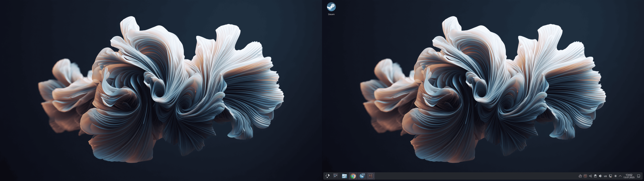Open the brightness and color applet
The image size is (644, 181).
[x=615, y=176]
